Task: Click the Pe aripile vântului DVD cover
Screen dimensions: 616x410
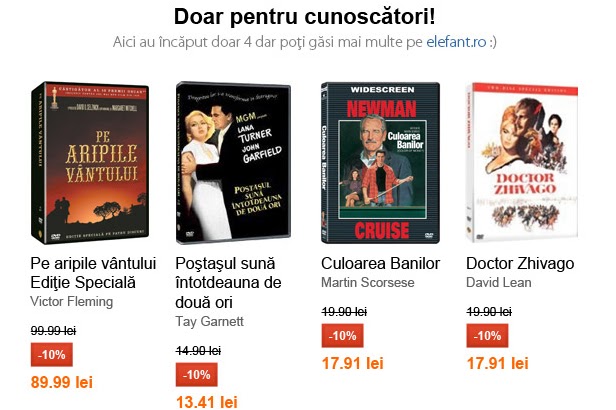Action: tap(90, 163)
